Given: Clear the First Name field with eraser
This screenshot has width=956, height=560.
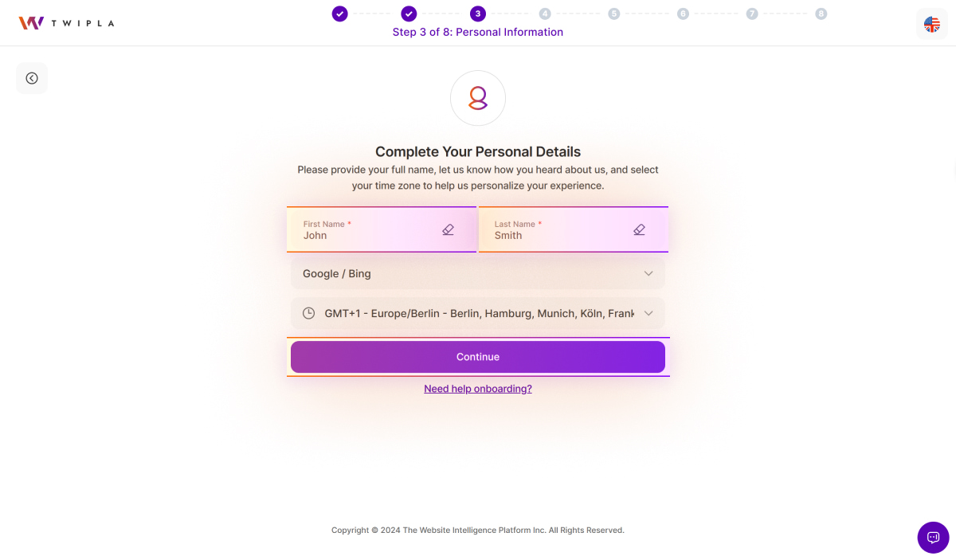Looking at the screenshot, I should coord(448,229).
